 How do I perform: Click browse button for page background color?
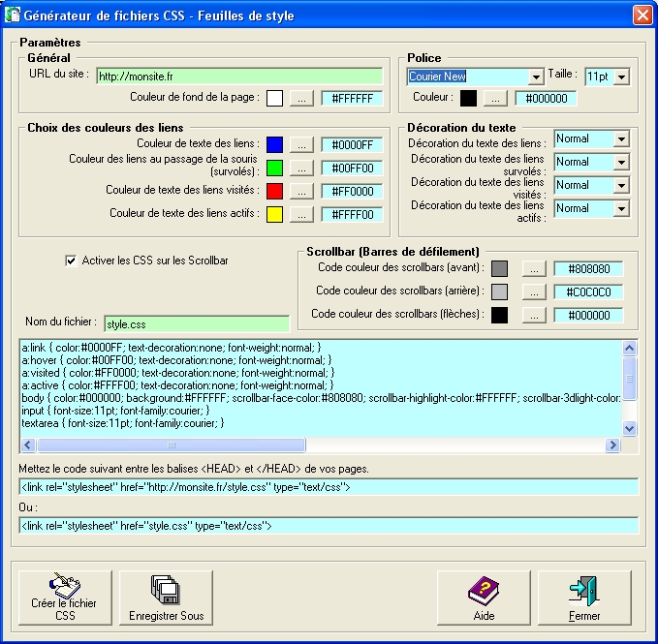302,98
